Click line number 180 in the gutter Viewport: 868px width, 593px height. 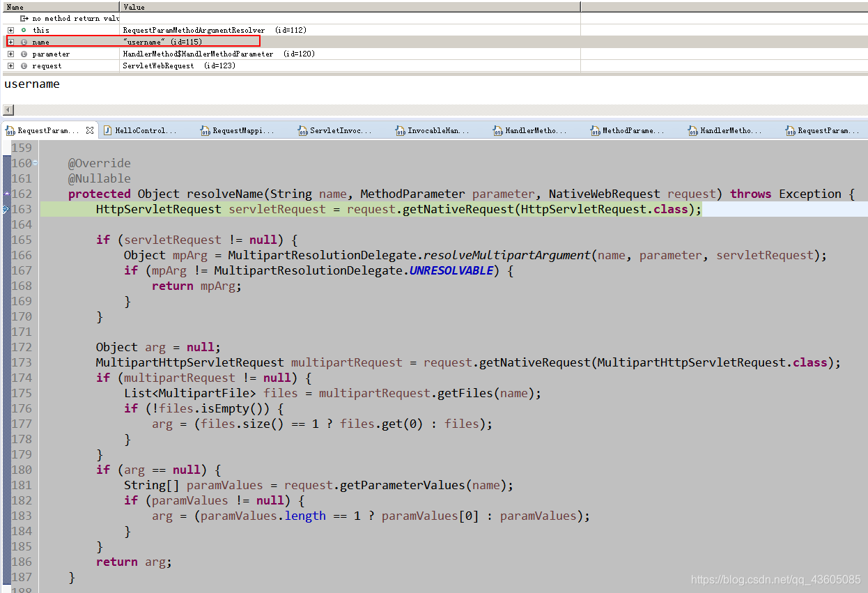tap(22, 470)
